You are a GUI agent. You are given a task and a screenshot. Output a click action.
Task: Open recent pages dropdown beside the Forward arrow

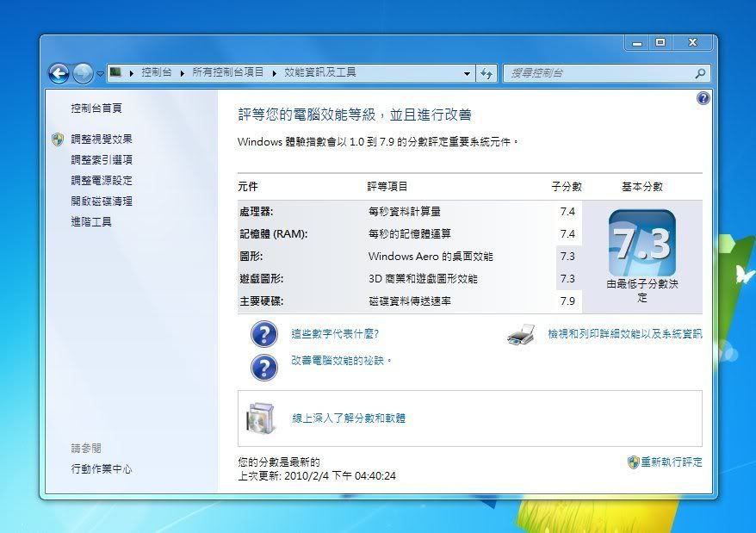point(100,74)
